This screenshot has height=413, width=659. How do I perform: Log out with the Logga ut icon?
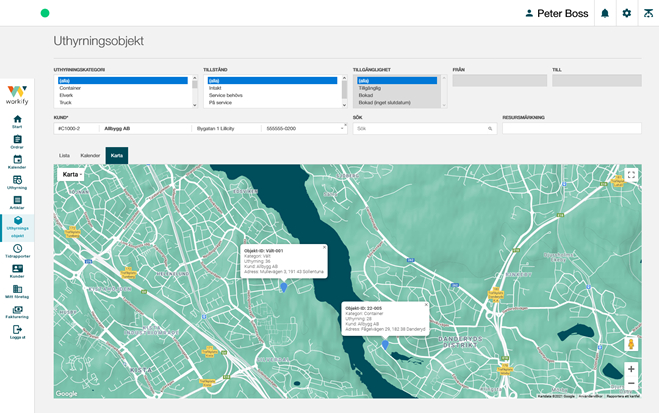[x=17, y=331]
